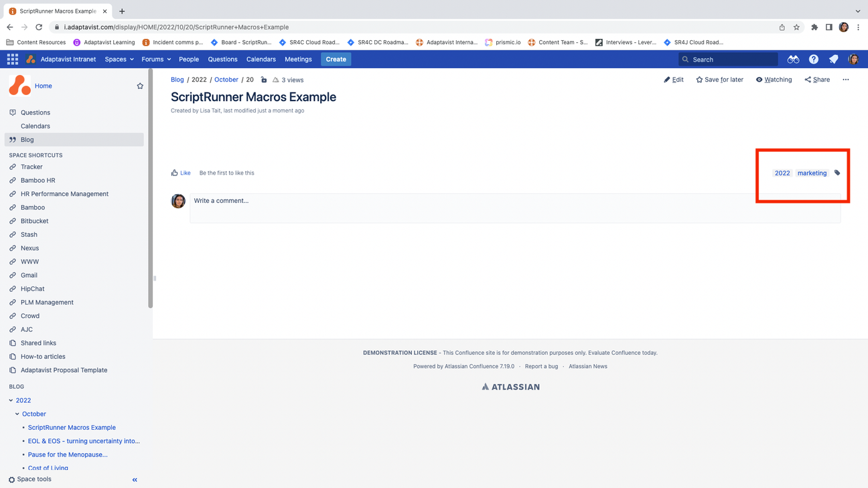Star the Home space favorite toggle

[x=140, y=86]
